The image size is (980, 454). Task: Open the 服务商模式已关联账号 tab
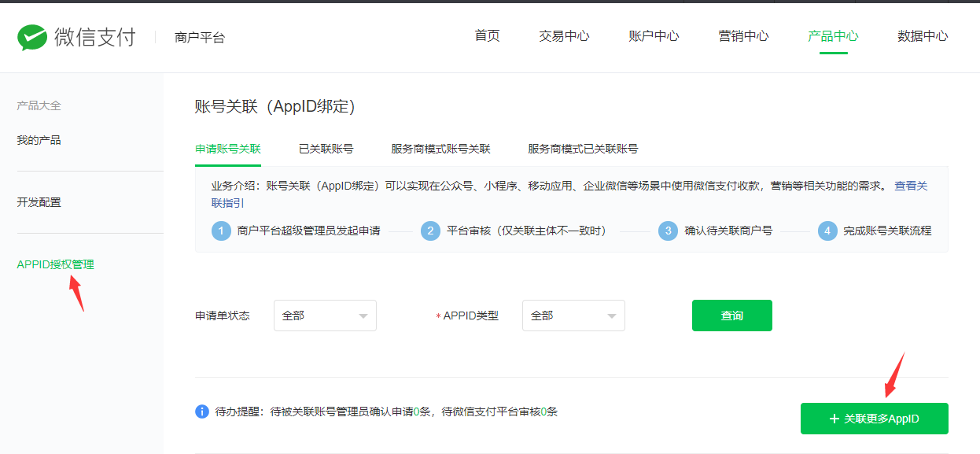tap(583, 149)
